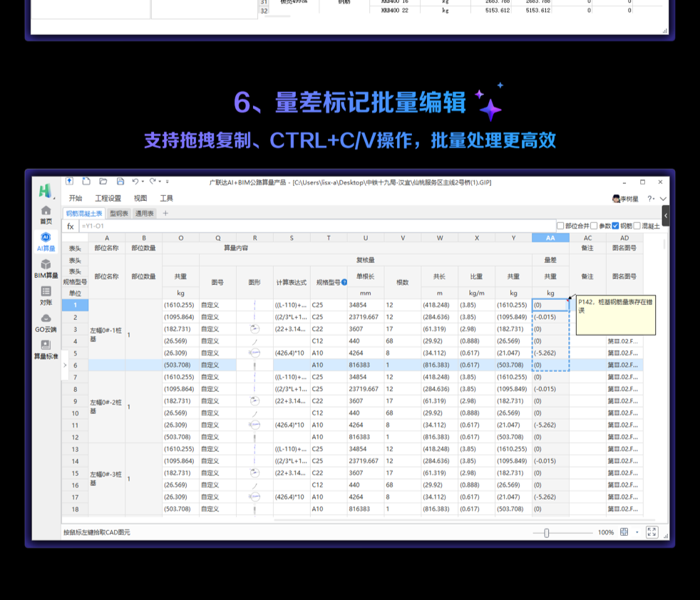Click the undo arrow icon

click(135, 181)
